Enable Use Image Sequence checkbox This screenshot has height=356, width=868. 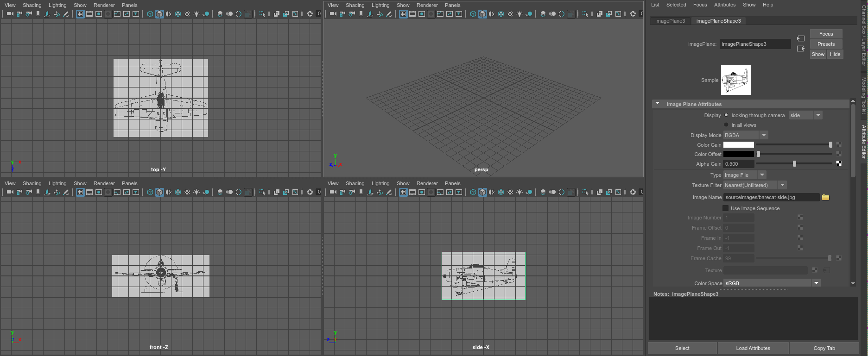click(x=726, y=208)
